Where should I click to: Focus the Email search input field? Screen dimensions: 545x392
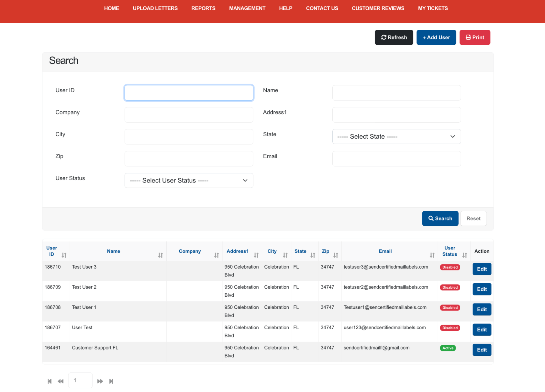point(396,159)
